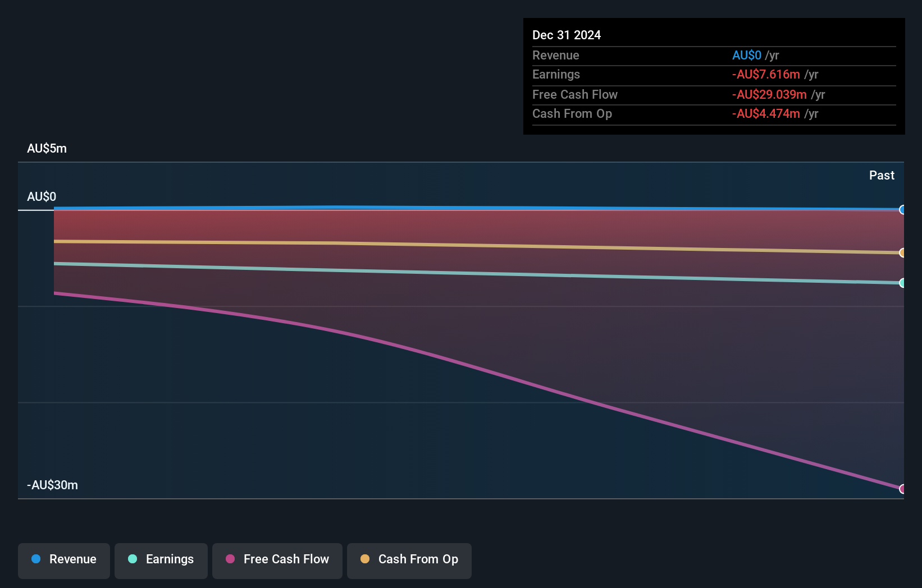922x588 pixels.
Task: Click the 'AU$0 /yr' revenue value
Action: pos(756,55)
